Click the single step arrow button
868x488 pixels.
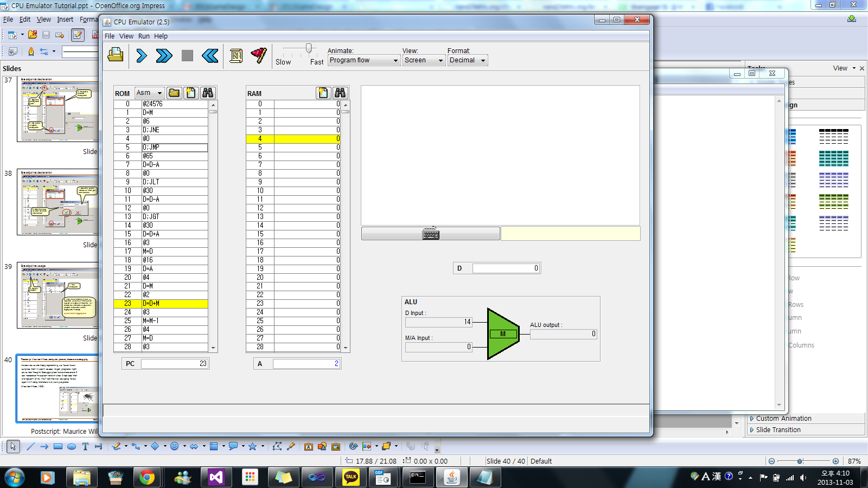click(142, 55)
